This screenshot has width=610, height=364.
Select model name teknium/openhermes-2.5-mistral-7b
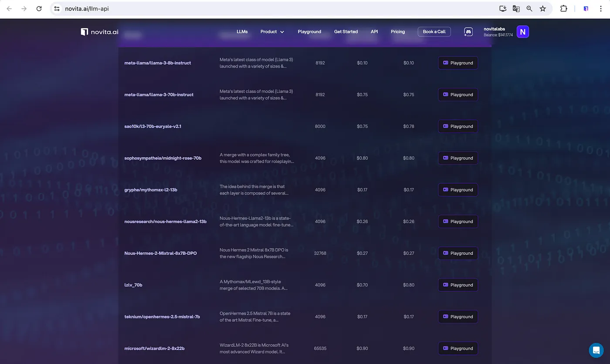pyautogui.click(x=162, y=317)
